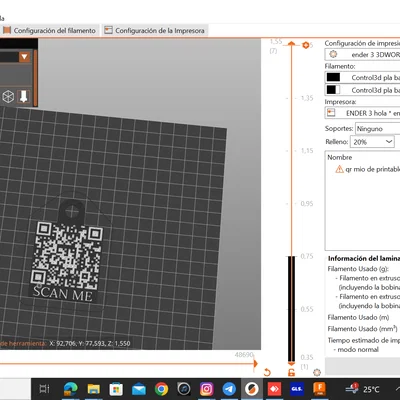Click the modo normal time entry
This screenshot has width=400, height=400.
pyautogui.click(x=358, y=350)
